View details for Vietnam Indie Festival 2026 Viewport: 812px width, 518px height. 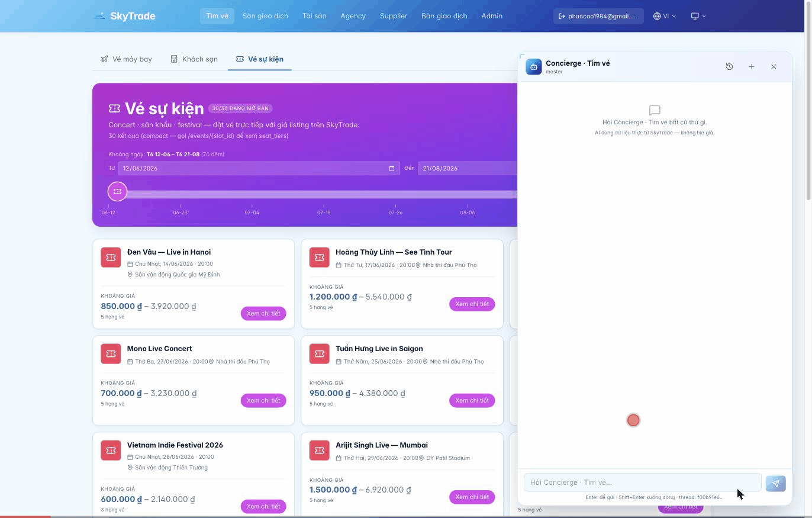click(x=263, y=506)
